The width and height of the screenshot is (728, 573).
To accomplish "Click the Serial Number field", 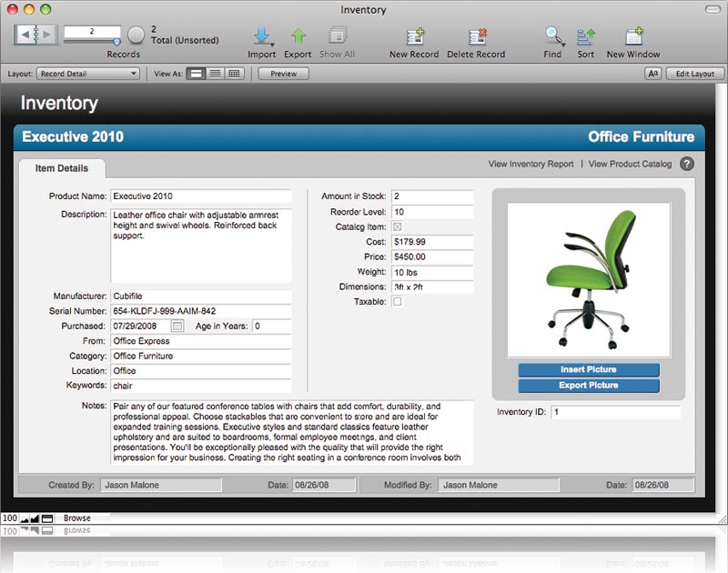I will (201, 311).
